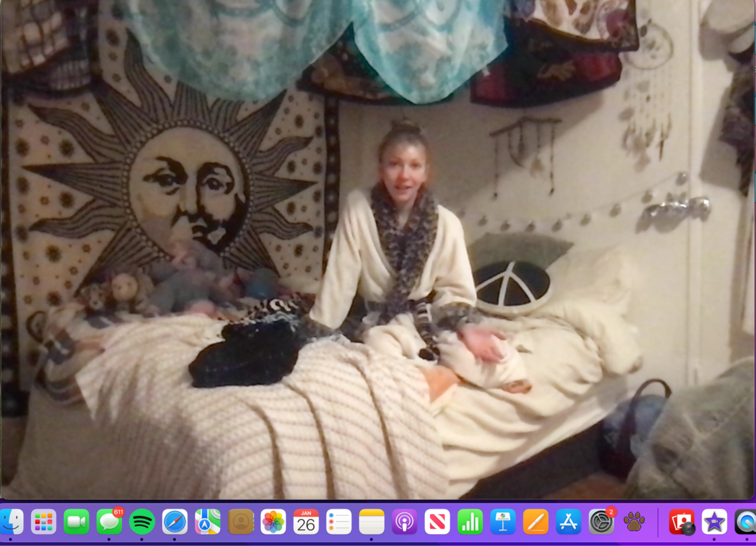Open the Photos app
The image size is (756, 546).
273,521
